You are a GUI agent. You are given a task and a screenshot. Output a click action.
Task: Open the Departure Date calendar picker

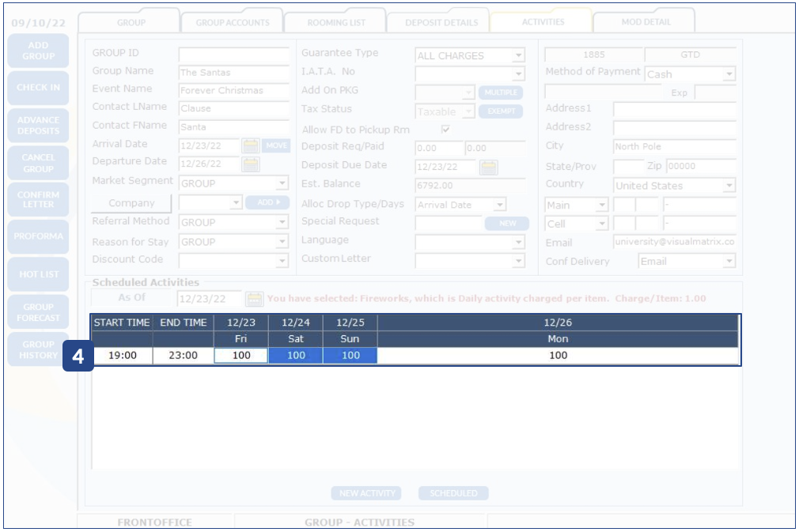251,164
